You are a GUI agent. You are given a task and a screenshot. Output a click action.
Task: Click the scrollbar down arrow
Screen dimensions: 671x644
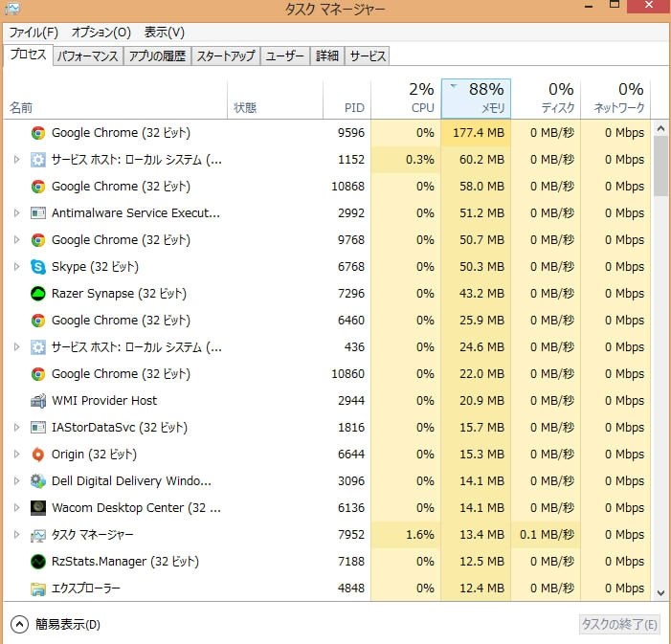[660, 593]
